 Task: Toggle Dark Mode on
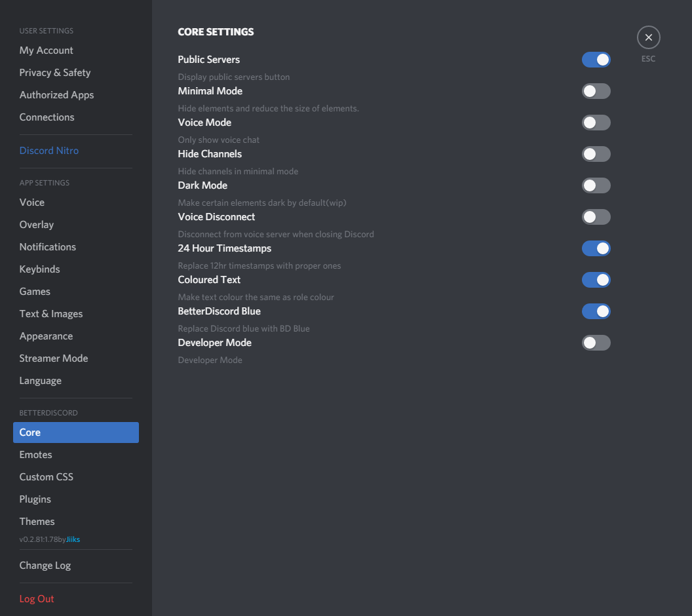tap(596, 185)
